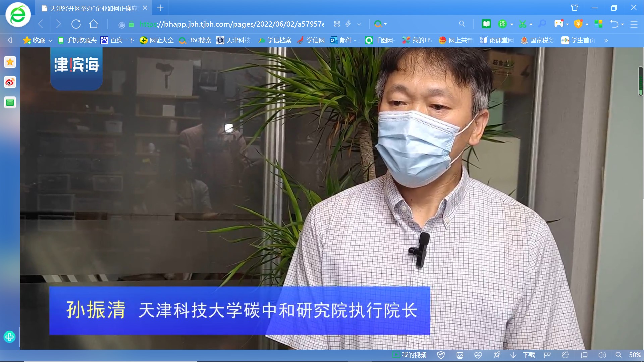Expand the 收藏 favorites dropdown arrow
The image size is (644, 362).
(50, 41)
